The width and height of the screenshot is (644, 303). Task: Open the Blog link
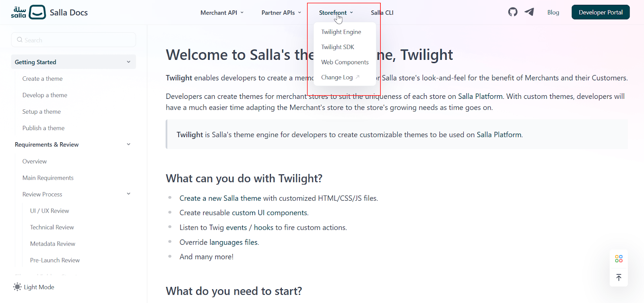click(x=553, y=12)
